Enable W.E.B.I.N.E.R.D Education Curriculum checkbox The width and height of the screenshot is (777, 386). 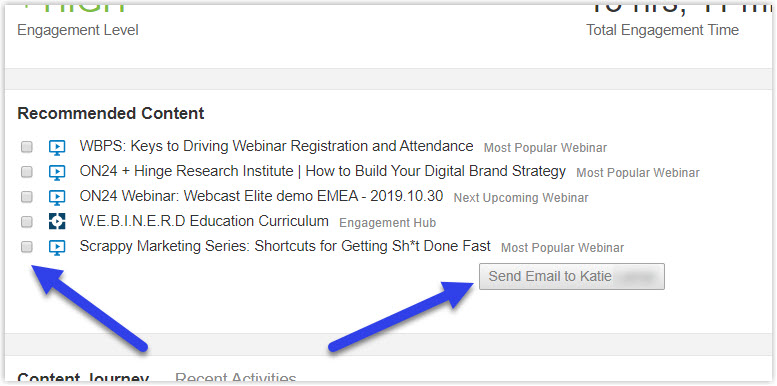click(x=27, y=222)
